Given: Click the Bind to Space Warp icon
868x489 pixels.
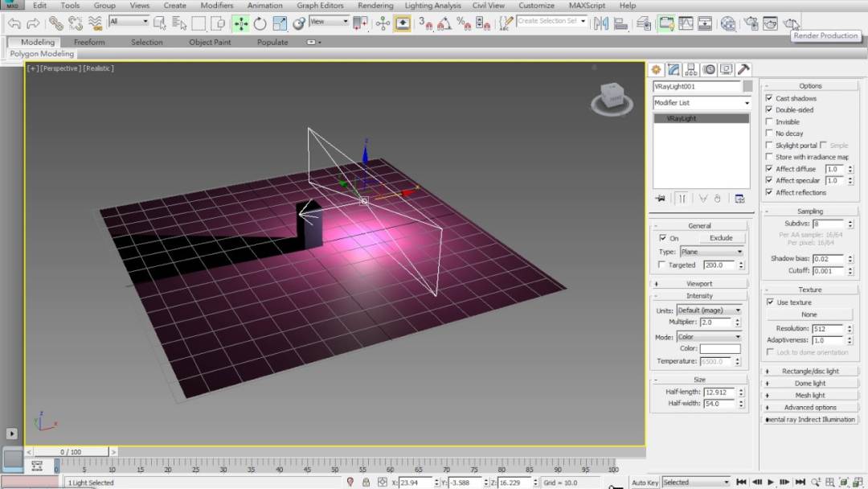Looking at the screenshot, I should 95,23.
